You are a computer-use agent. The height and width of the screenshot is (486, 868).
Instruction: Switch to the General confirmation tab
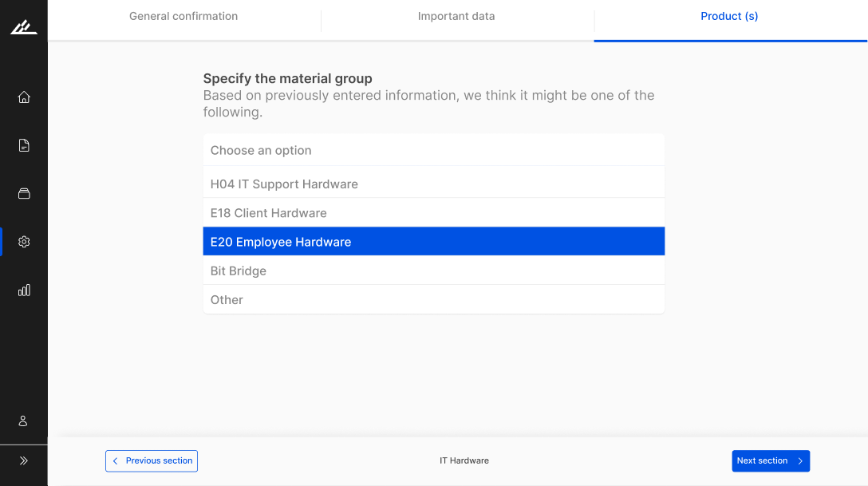183,16
